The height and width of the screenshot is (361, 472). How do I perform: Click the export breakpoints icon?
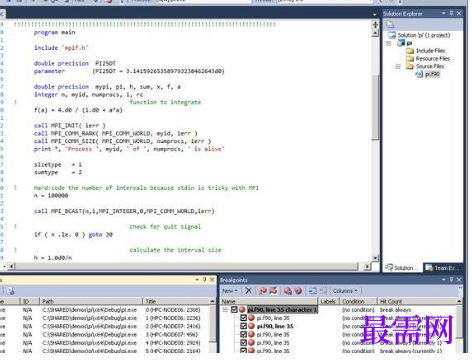(x=288, y=291)
